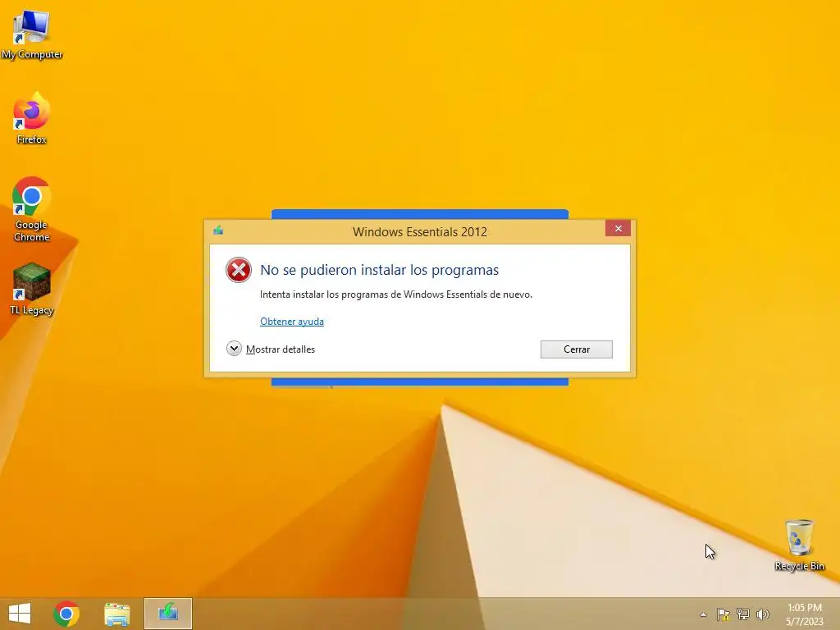
Task: Click the red error icon in dialog
Action: point(239,270)
